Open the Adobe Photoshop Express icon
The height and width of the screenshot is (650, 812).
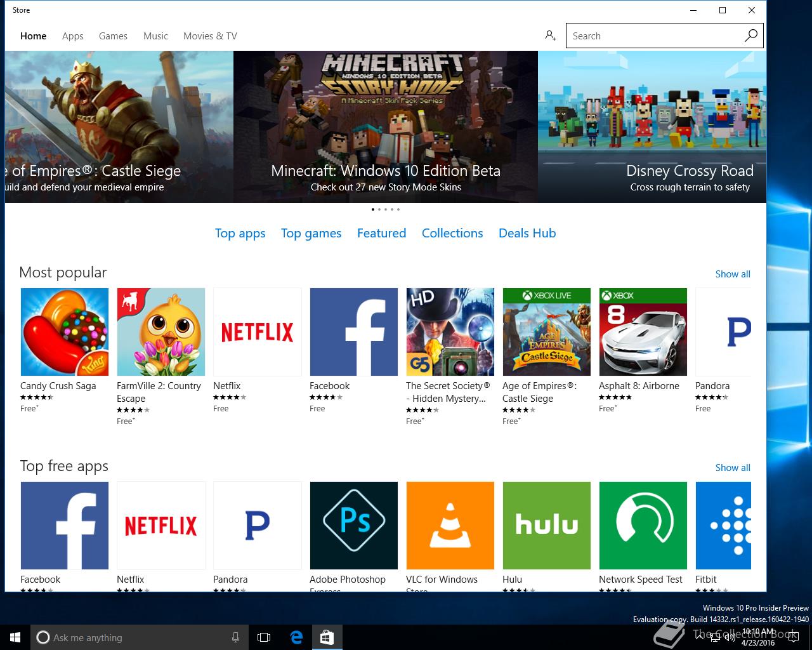354,526
